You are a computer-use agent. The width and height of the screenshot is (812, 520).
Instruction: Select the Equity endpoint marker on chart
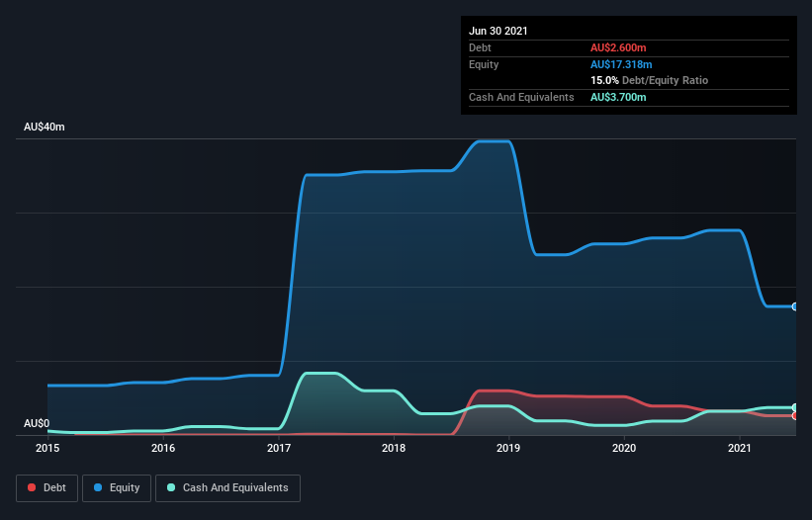pos(795,306)
